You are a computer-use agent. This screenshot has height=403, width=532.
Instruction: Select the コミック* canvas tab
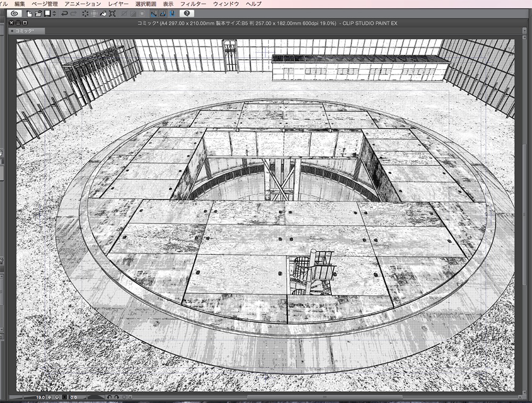point(27,31)
